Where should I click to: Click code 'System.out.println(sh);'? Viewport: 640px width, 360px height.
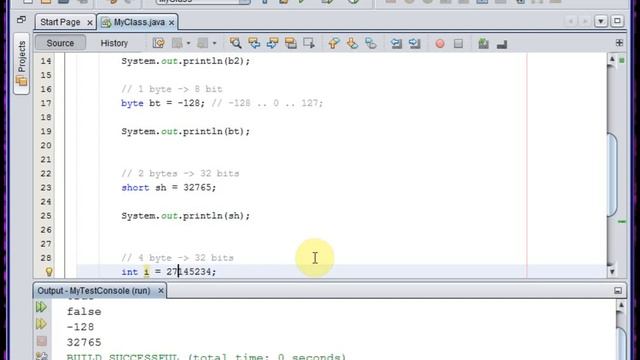[185, 216]
